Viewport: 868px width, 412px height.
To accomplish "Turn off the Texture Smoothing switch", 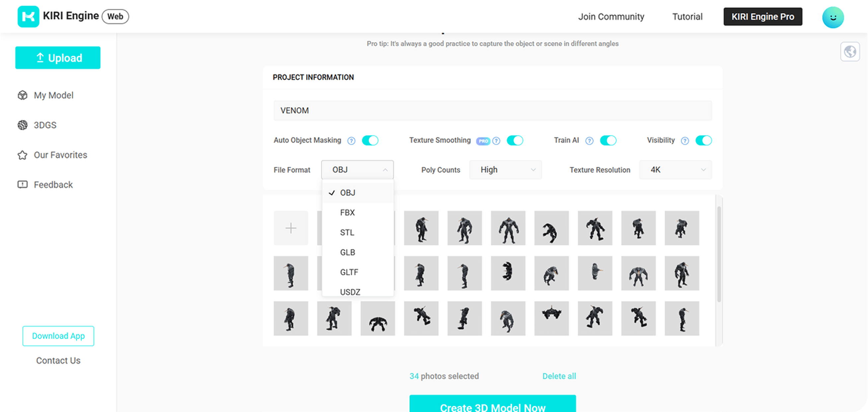I will [515, 140].
